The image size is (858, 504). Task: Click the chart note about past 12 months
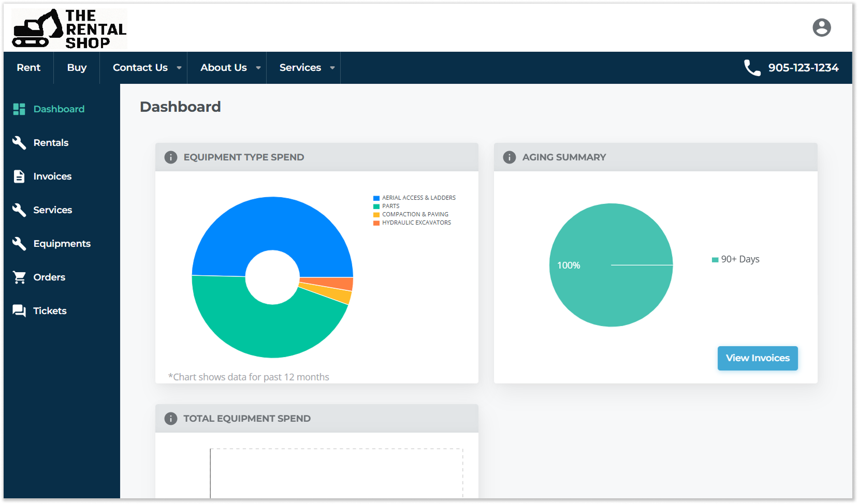click(x=249, y=377)
